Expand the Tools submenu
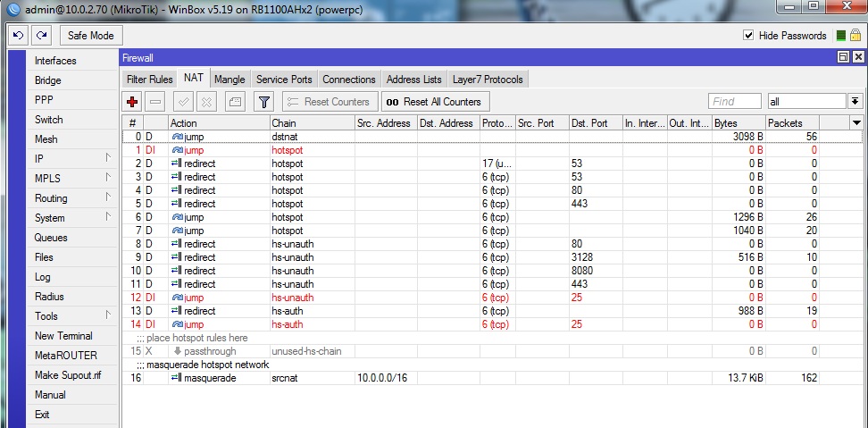 72,316
